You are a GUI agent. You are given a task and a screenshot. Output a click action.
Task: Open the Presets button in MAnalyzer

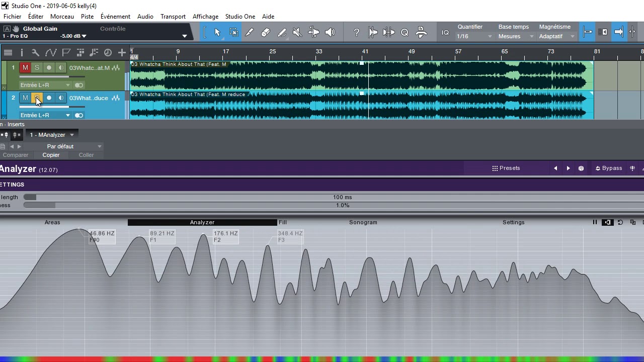click(506, 168)
